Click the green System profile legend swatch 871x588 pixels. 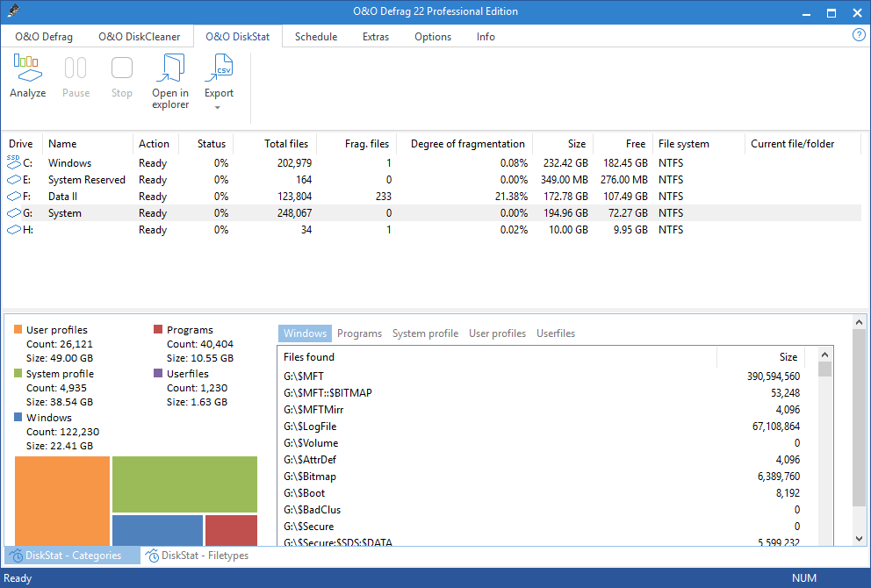(18, 373)
